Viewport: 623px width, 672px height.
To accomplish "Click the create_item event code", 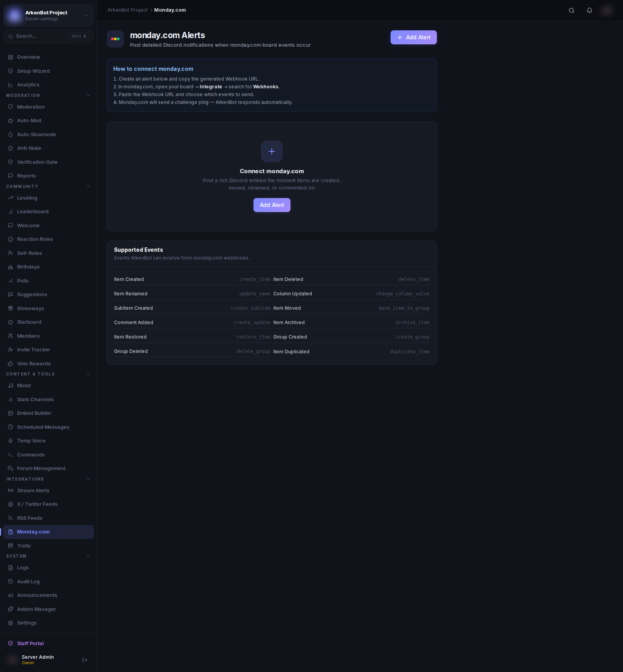I will [x=255, y=279].
